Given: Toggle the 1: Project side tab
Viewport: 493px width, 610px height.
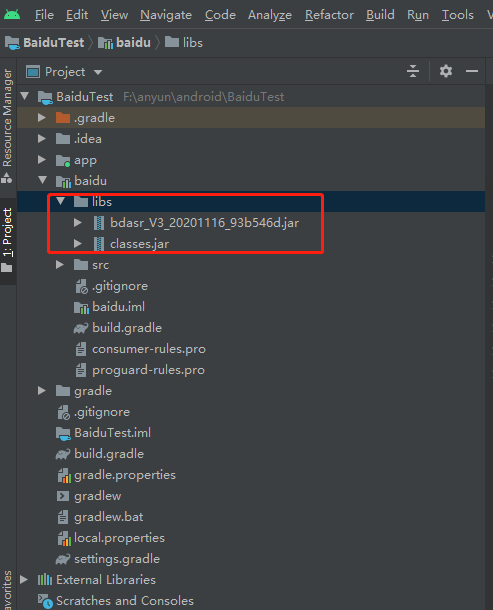Looking at the screenshot, I should (7, 240).
